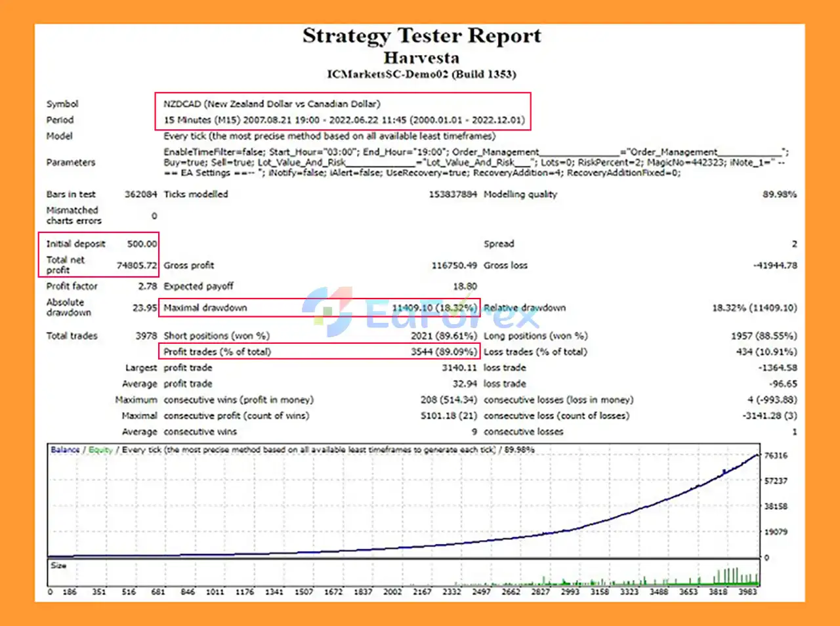Click the Initial deposit value 500.00
The height and width of the screenshot is (626, 840).
pos(142,243)
